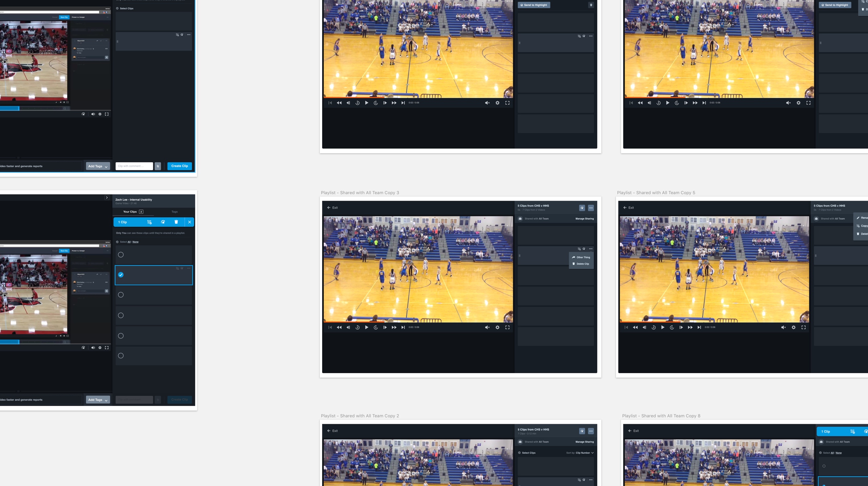Click highlight button in Copy 2 playlist header

click(582, 431)
